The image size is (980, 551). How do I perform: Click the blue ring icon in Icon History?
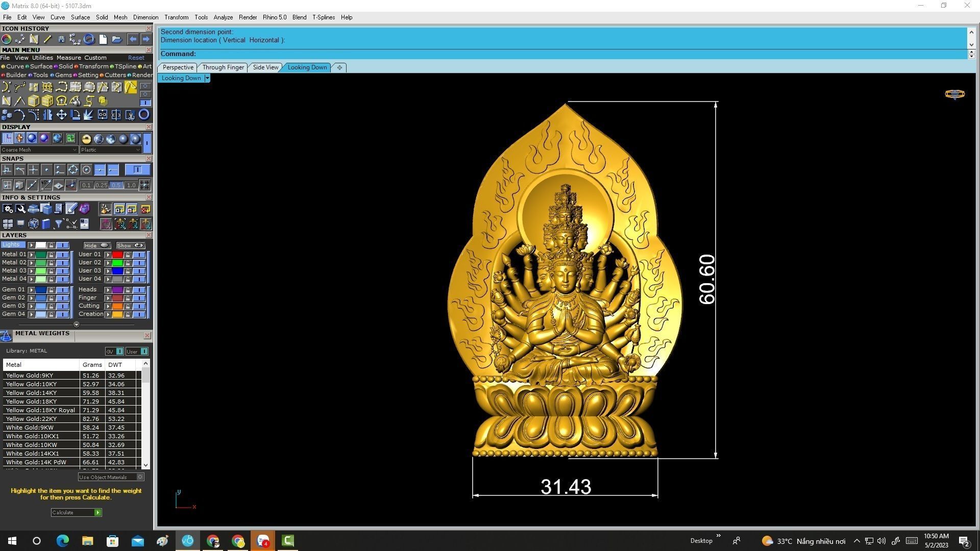point(89,39)
